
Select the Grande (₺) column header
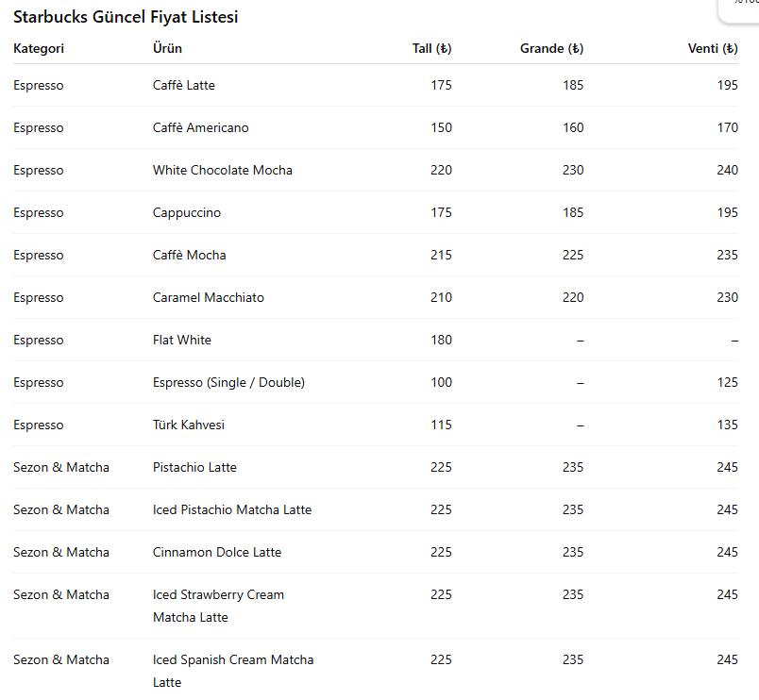[551, 49]
